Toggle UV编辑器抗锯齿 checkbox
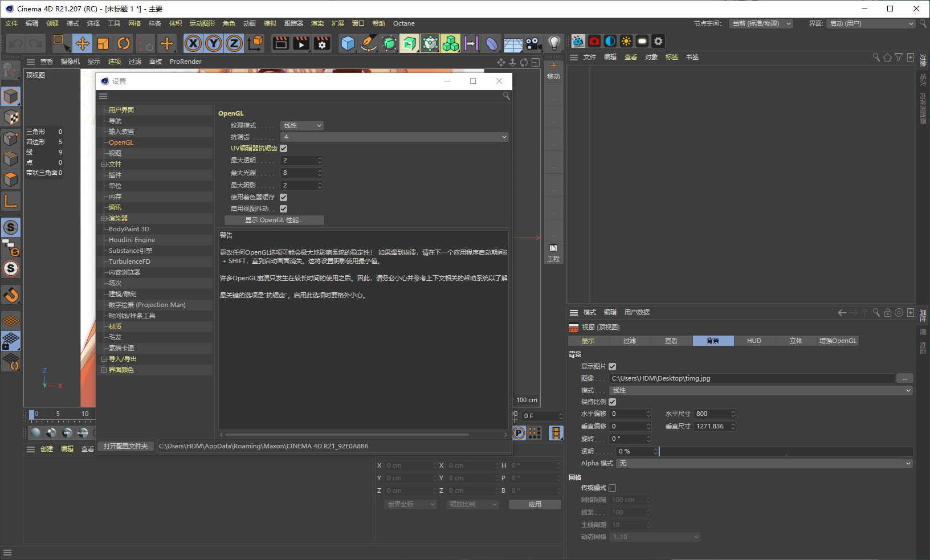Image resolution: width=930 pixels, height=560 pixels. point(283,148)
